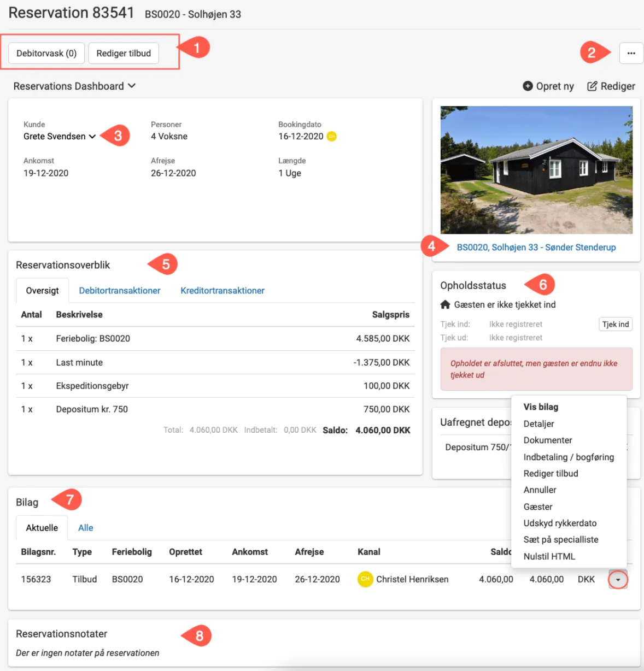Switch to the Oversigt tab
The image size is (644, 671).
click(42, 291)
